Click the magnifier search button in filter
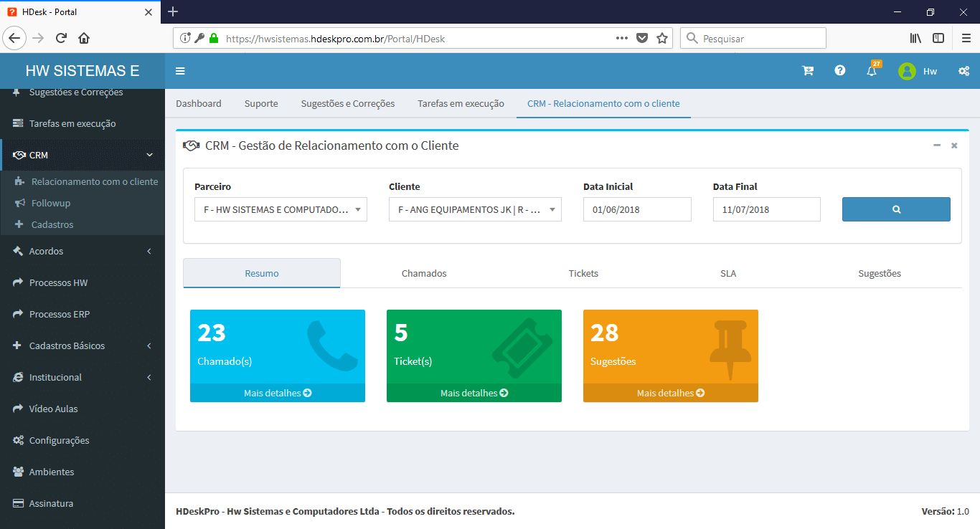Viewport: 980px width, 529px height. [896, 209]
